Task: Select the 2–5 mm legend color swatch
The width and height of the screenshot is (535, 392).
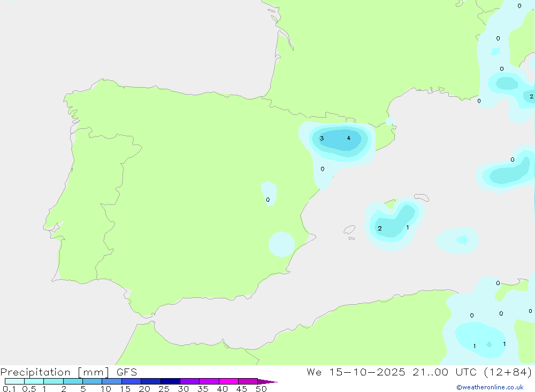Action: pos(73,381)
